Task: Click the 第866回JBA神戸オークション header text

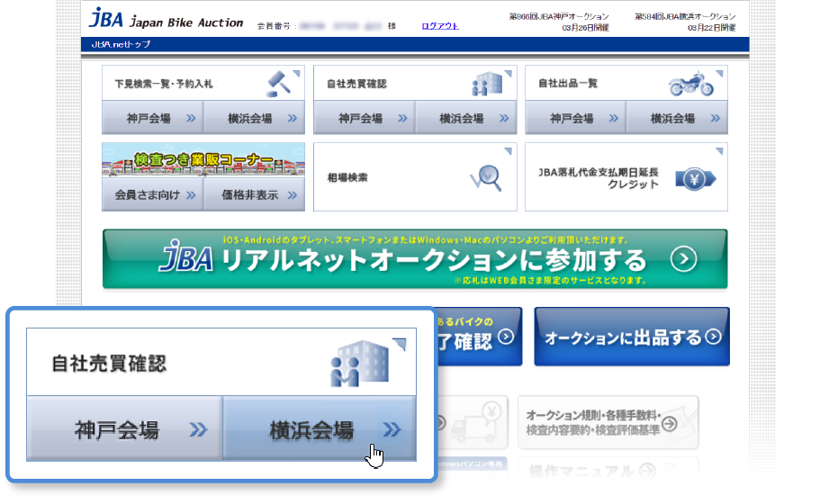Action: point(559,17)
